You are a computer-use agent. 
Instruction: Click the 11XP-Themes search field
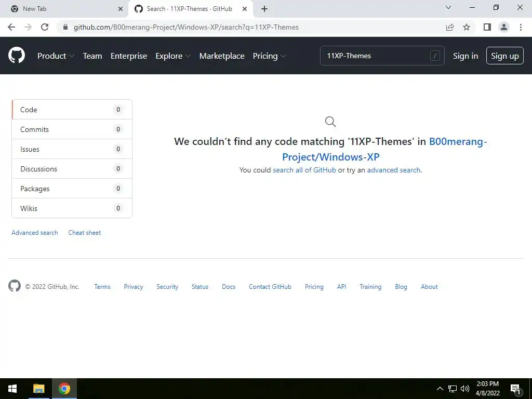point(382,56)
